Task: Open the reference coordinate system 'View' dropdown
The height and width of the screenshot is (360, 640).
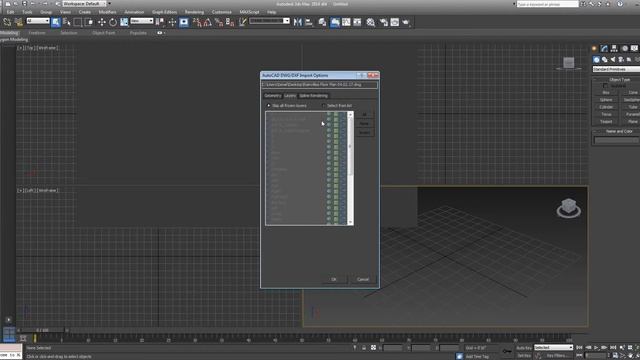Action: point(142,21)
